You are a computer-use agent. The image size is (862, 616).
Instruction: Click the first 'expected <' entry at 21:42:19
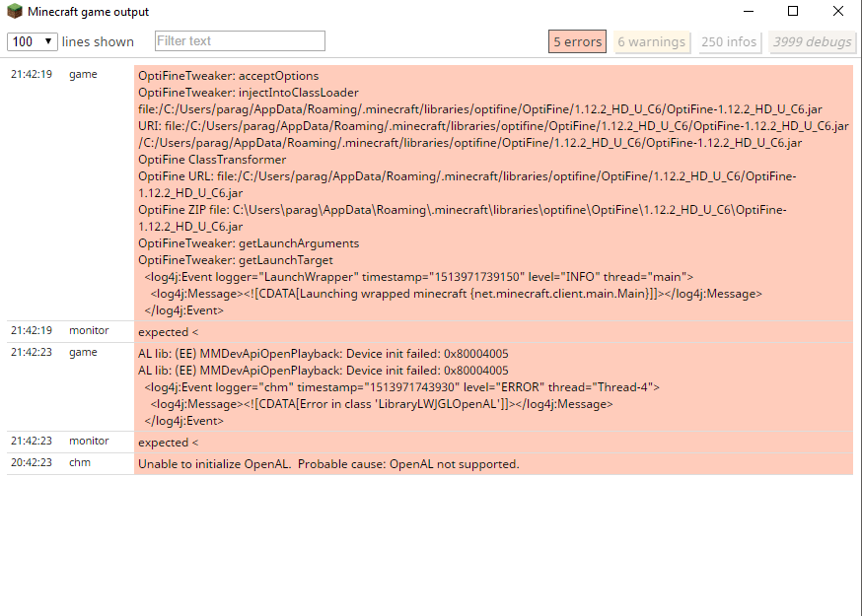click(x=169, y=332)
